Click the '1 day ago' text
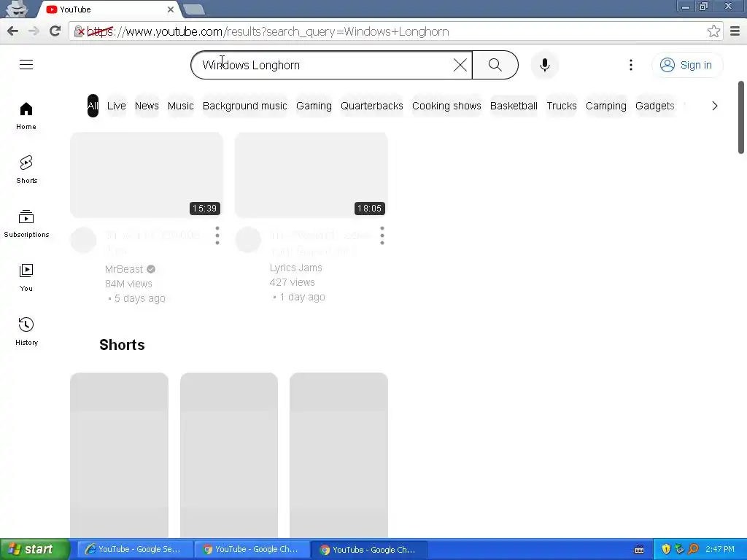 pyautogui.click(x=302, y=297)
